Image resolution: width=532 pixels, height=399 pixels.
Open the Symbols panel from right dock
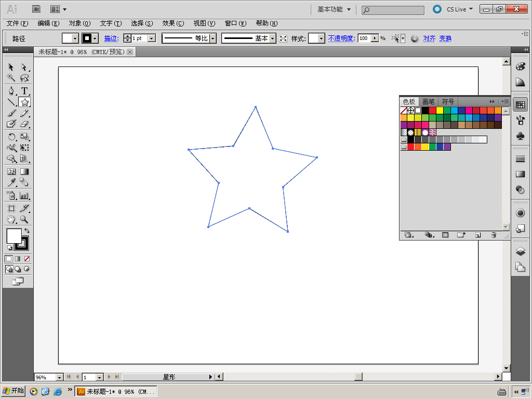pos(520,136)
